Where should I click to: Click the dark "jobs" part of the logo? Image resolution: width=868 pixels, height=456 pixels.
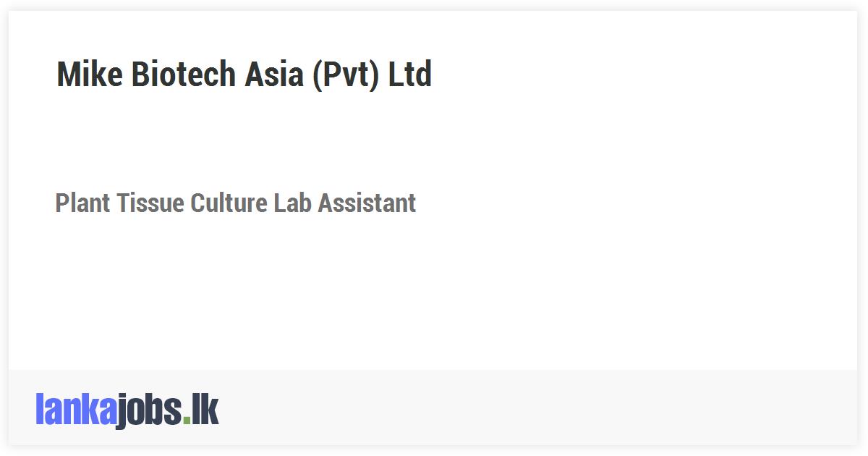pos(148,411)
